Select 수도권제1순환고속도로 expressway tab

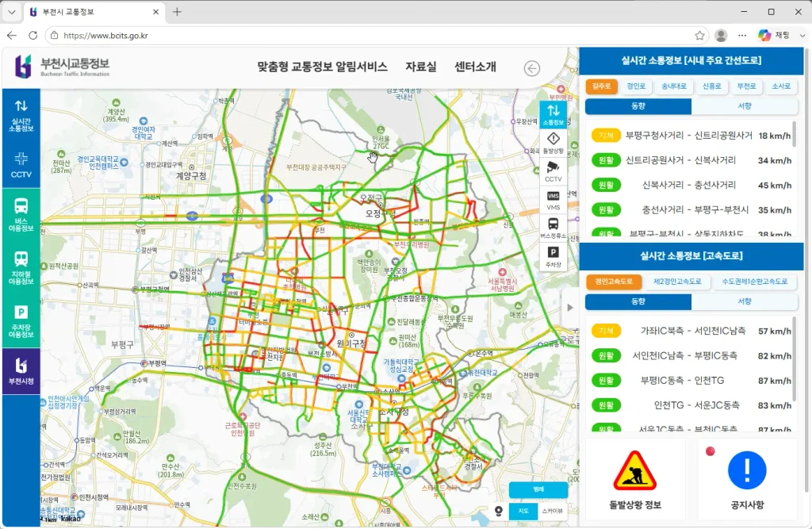click(755, 282)
